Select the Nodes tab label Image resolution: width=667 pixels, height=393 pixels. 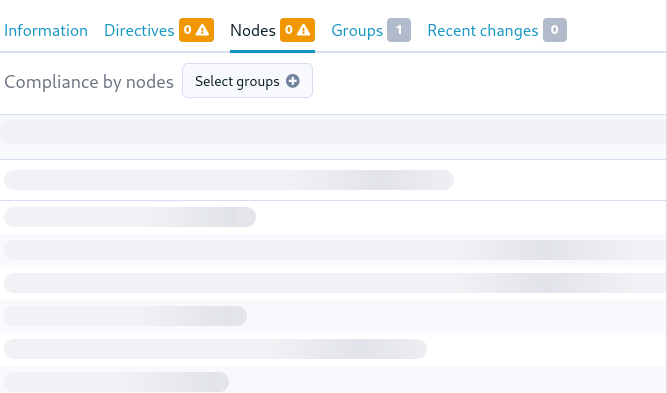[x=253, y=31]
